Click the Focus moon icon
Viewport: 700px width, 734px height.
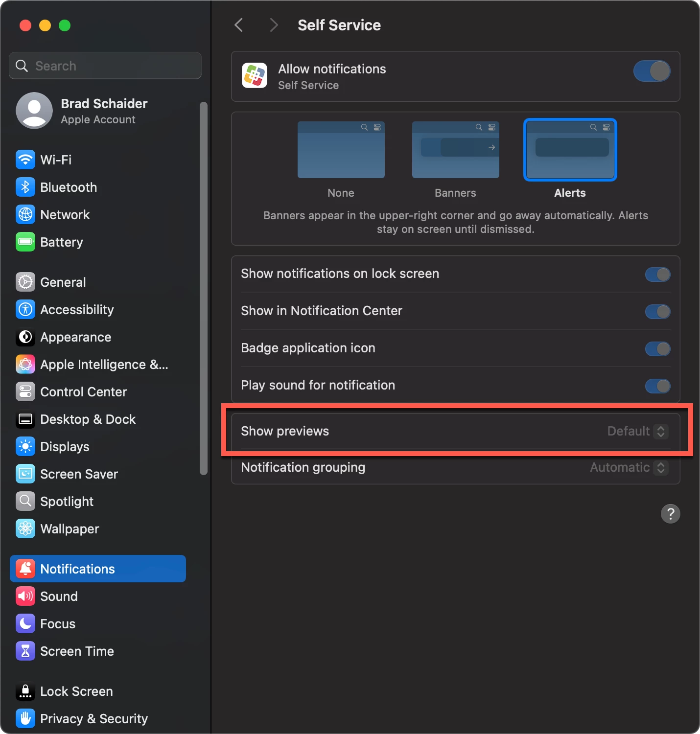point(25,623)
